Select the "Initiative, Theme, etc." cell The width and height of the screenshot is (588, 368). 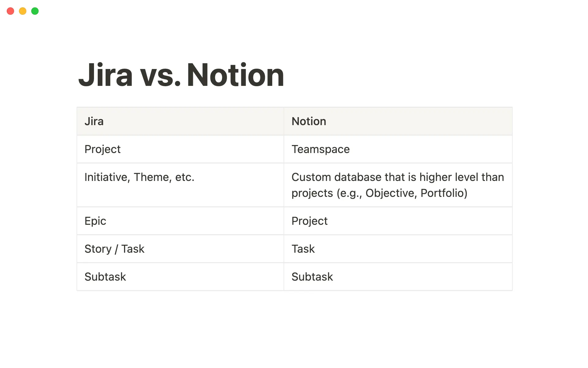(180, 185)
